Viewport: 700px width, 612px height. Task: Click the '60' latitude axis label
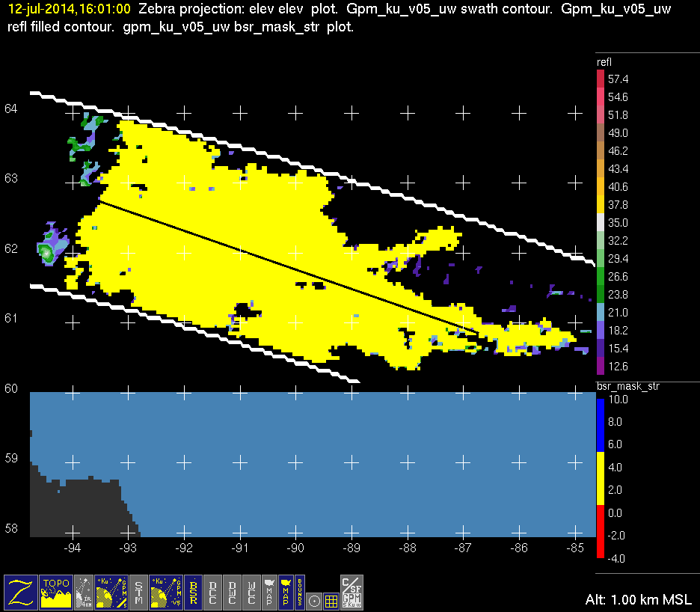11,388
